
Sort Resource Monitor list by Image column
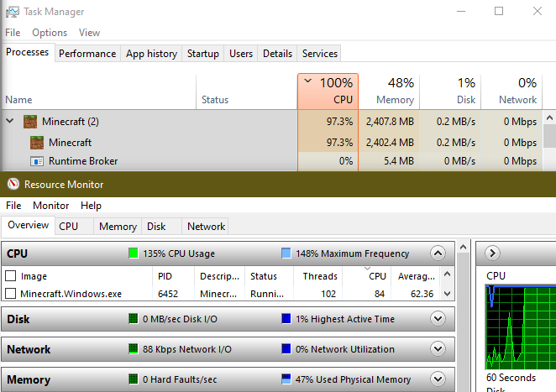click(x=77, y=276)
